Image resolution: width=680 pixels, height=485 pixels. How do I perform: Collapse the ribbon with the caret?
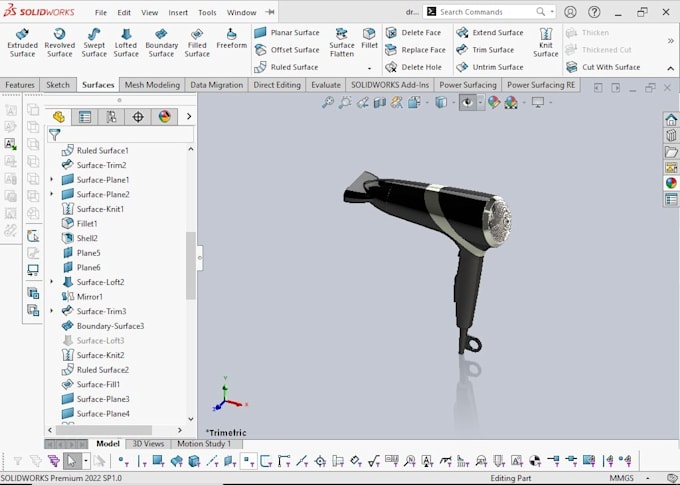[670, 69]
